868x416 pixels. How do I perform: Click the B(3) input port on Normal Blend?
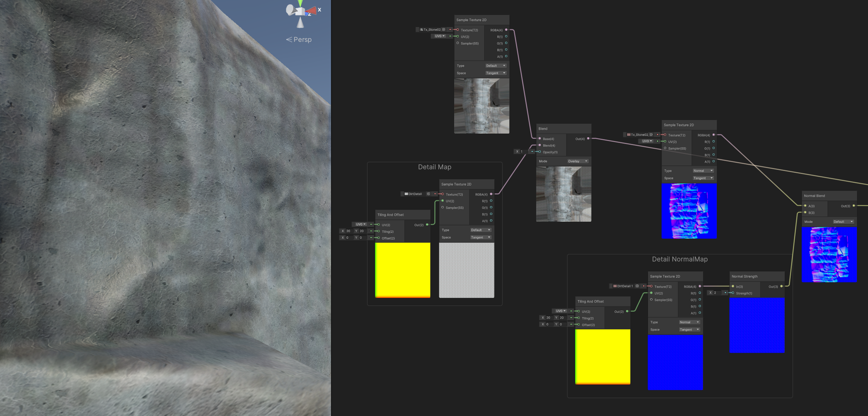pos(805,212)
